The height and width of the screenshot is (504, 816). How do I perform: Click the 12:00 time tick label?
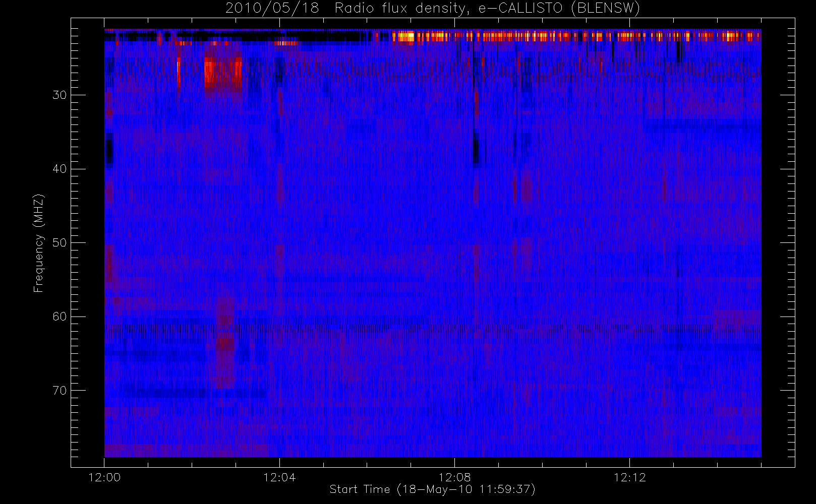coord(104,477)
